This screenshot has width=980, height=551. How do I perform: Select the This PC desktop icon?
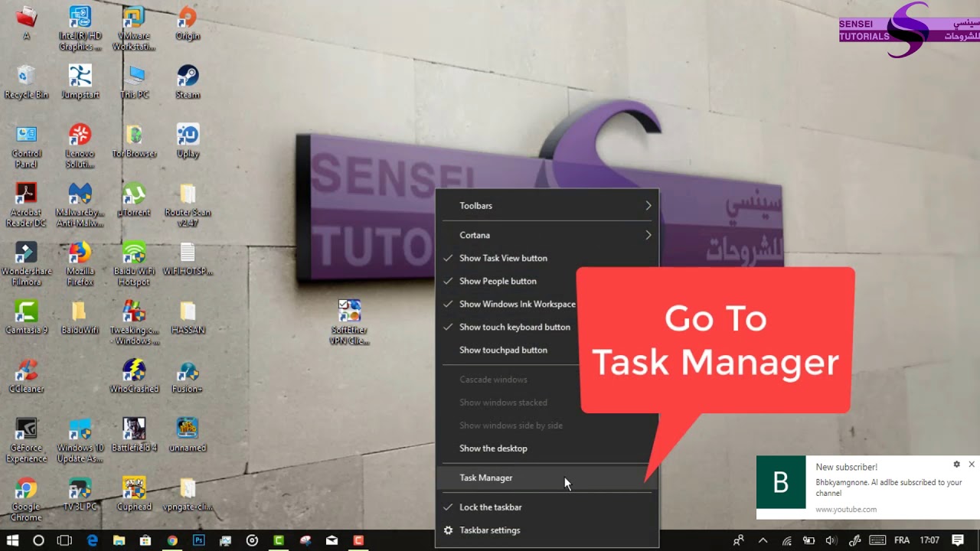pos(134,82)
